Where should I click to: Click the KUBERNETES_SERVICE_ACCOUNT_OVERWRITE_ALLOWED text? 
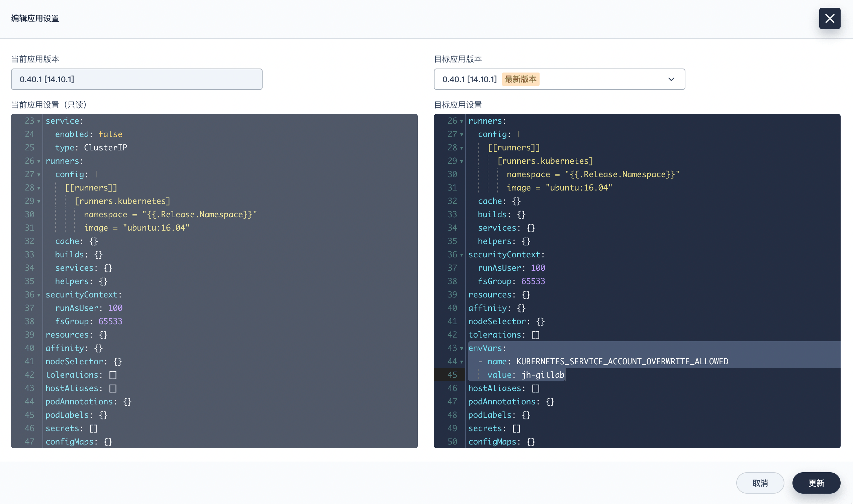(622, 361)
